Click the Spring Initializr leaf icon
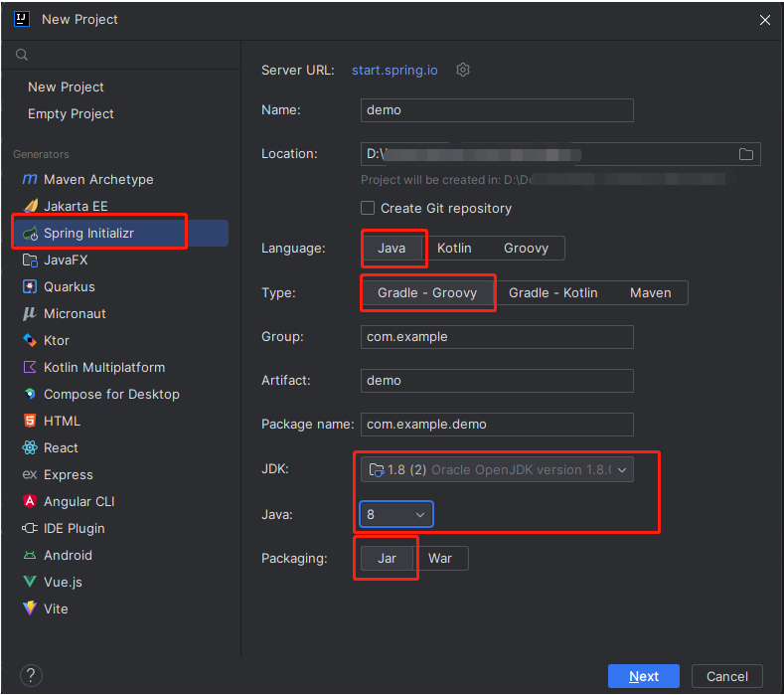 (31, 234)
